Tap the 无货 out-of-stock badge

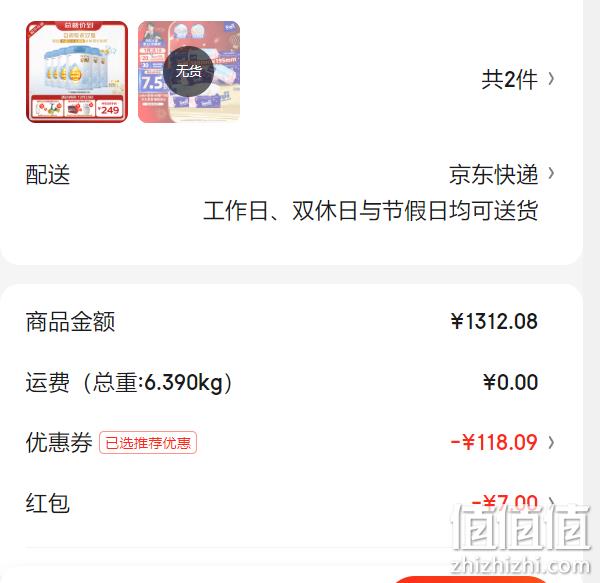189,72
